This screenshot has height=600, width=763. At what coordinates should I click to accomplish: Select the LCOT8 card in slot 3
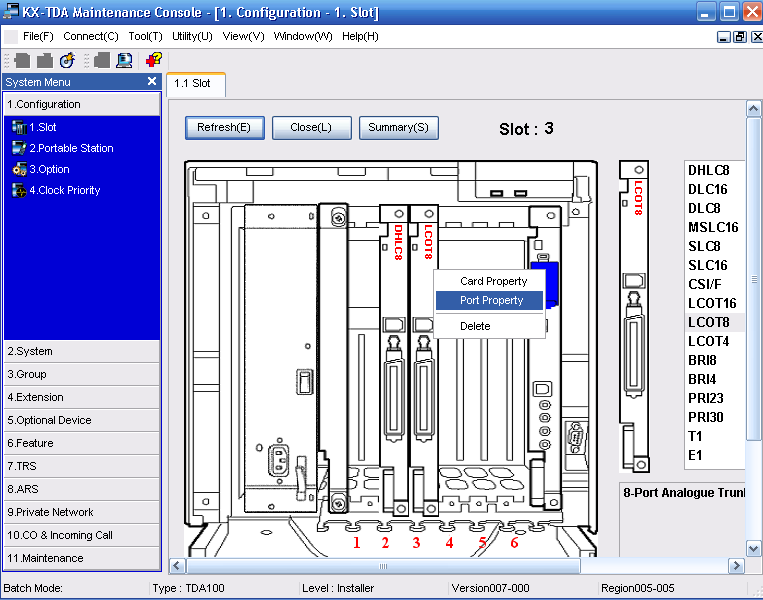coord(424,360)
